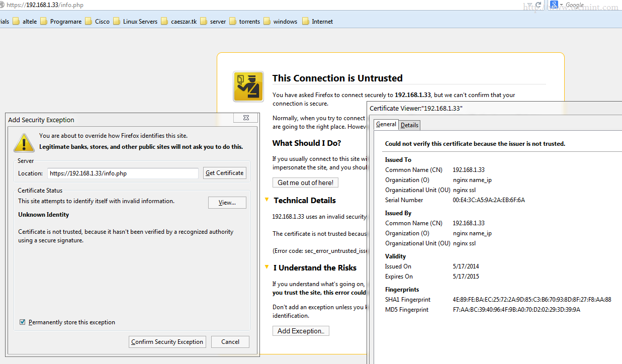Open the Linux Servers bookmark folder
The height and width of the screenshot is (364, 622).
135,22
